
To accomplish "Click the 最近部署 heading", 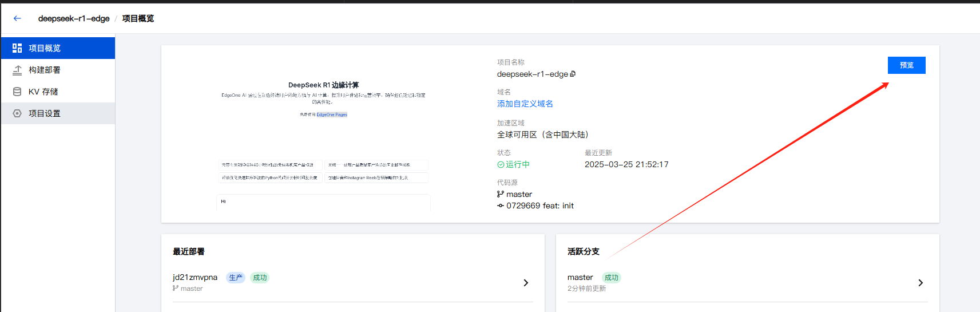I will click(189, 251).
